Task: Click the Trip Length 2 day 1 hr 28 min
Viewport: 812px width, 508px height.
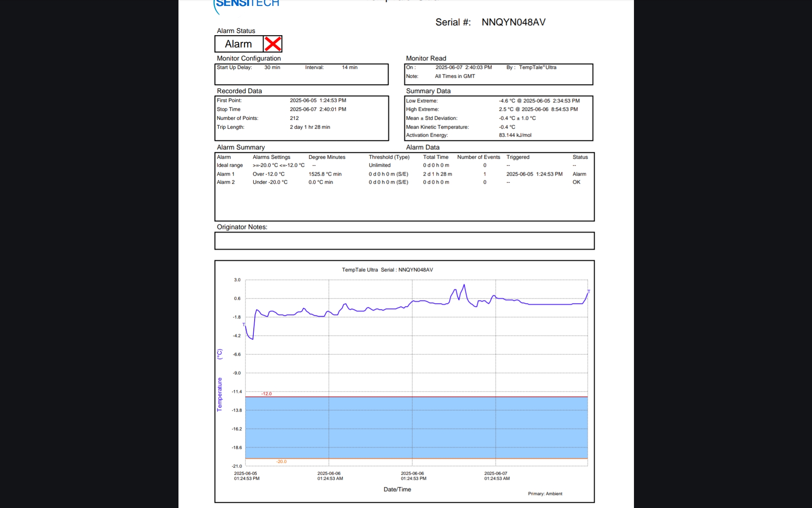Action: point(310,127)
